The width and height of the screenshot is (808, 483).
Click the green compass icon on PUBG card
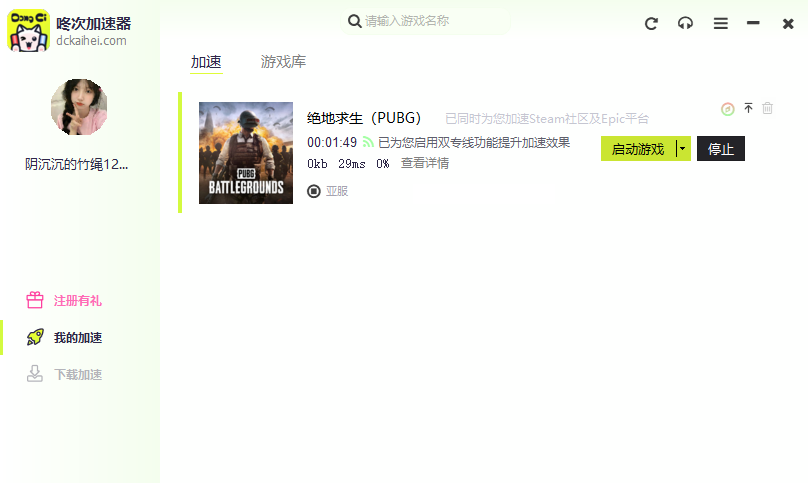728,109
